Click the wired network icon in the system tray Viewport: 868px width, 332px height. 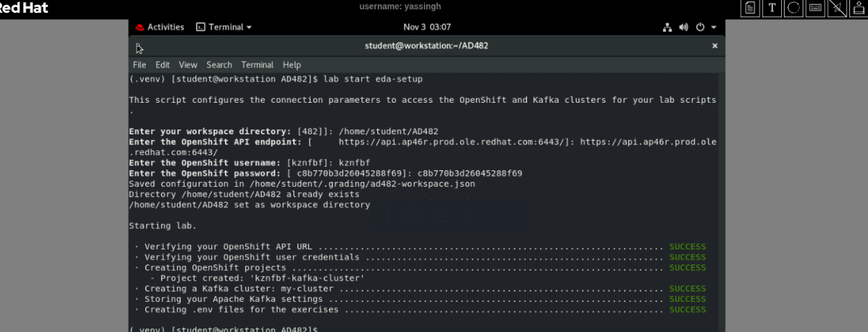click(x=667, y=27)
